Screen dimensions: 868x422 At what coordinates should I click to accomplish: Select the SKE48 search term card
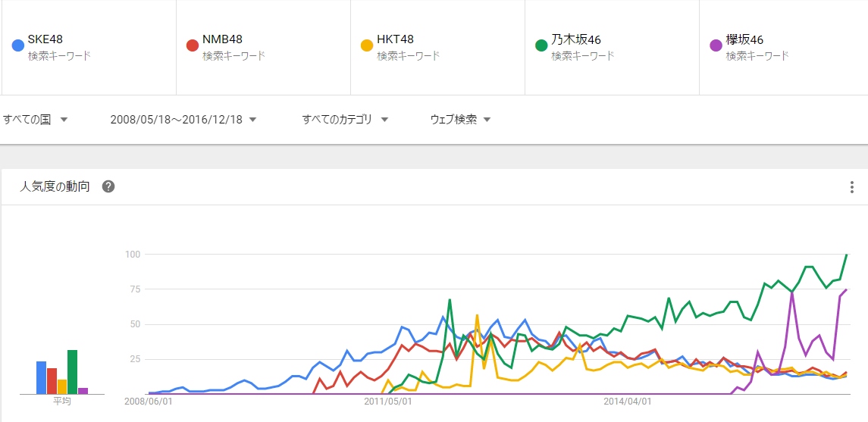[x=87, y=47]
